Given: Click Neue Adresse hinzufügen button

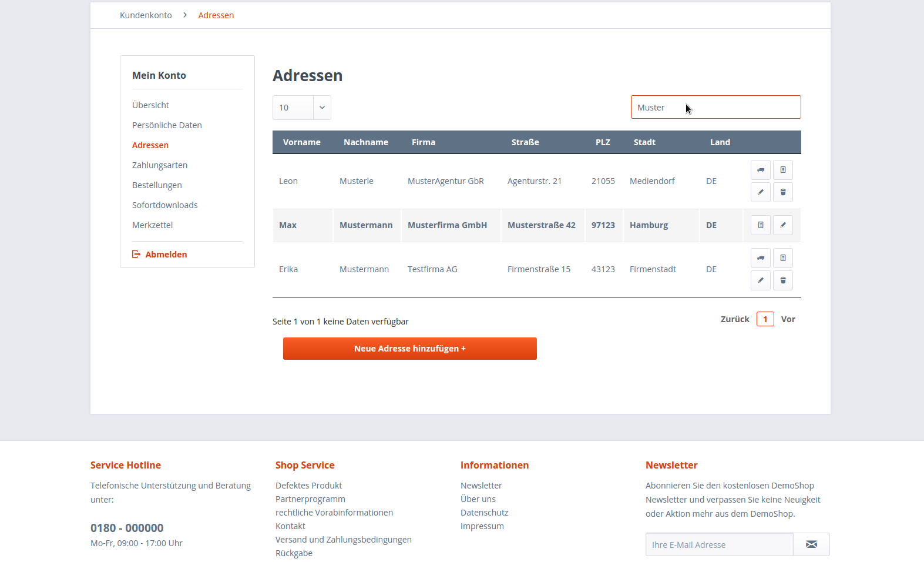Looking at the screenshot, I should [410, 349].
